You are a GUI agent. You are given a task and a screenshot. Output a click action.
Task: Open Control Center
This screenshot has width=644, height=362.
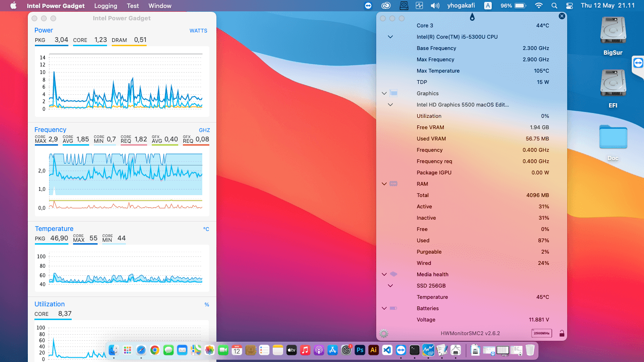[569, 6]
